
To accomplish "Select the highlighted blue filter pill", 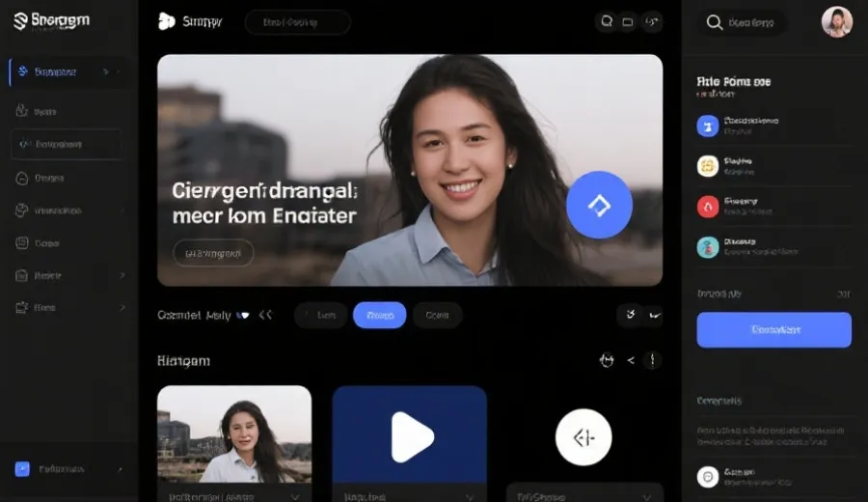I will [379, 315].
